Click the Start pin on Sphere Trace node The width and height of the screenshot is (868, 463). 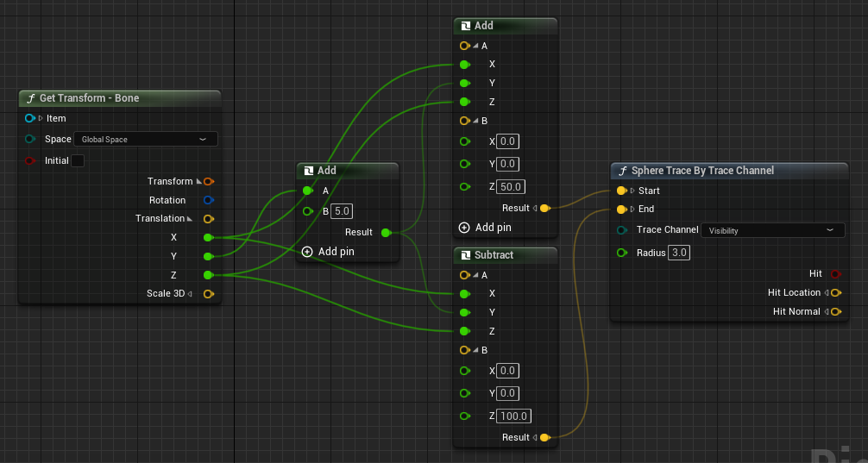[x=621, y=191]
